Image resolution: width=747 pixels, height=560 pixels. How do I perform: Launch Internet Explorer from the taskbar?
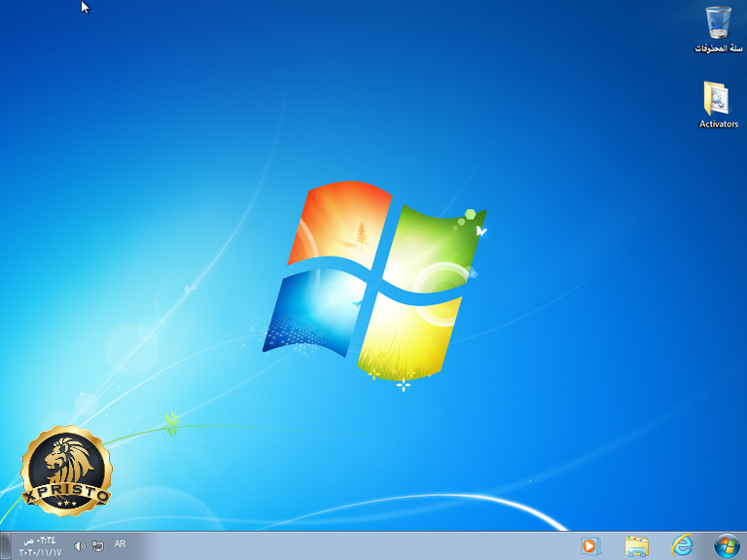[682, 545]
